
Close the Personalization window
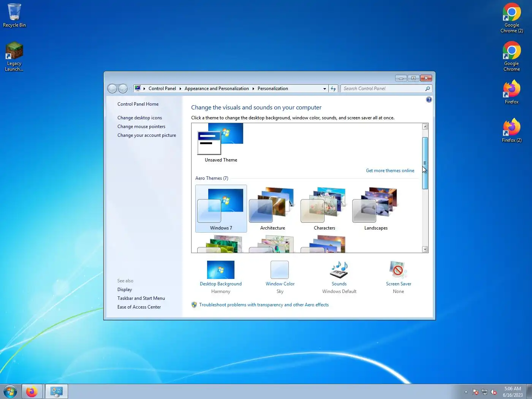tap(426, 78)
